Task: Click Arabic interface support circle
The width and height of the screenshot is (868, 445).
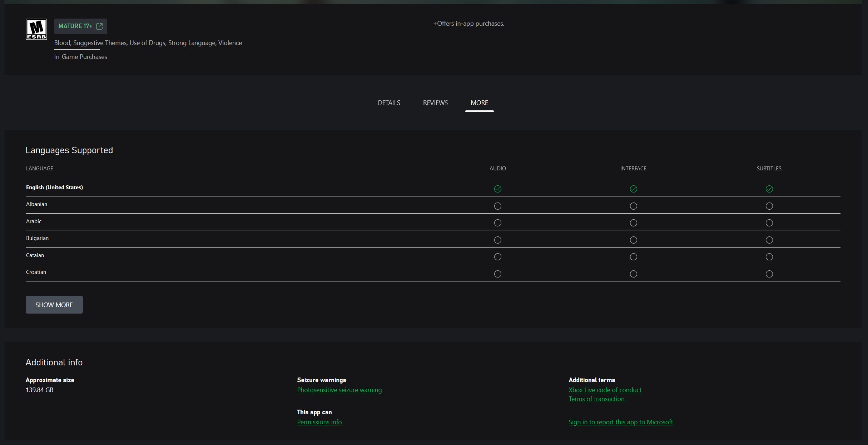Action: tap(633, 223)
